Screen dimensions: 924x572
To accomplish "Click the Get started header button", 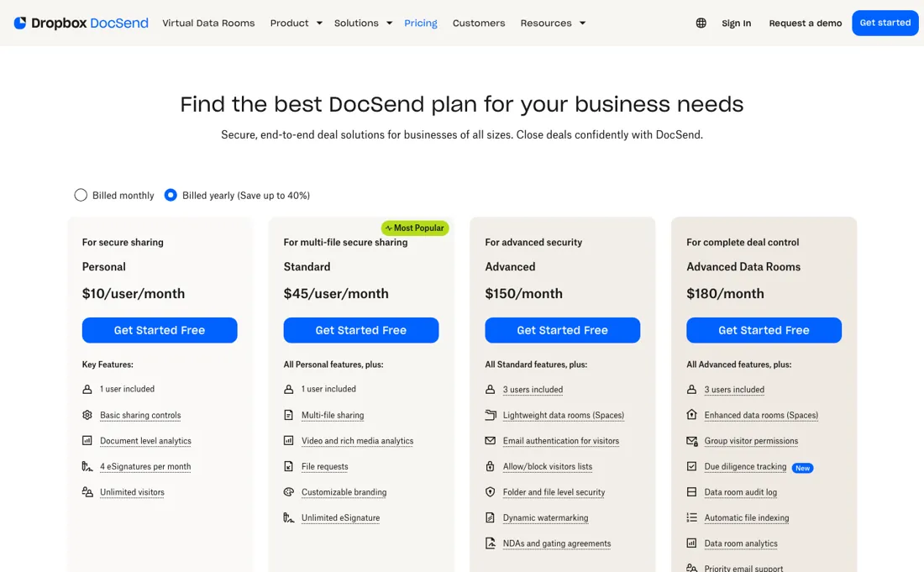I will pyautogui.click(x=885, y=23).
